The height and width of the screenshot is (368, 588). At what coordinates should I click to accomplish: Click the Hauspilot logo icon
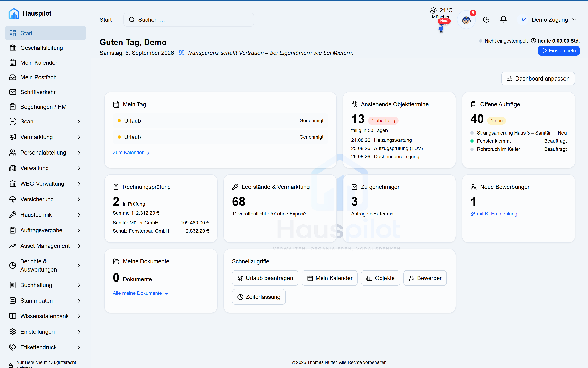tap(14, 13)
